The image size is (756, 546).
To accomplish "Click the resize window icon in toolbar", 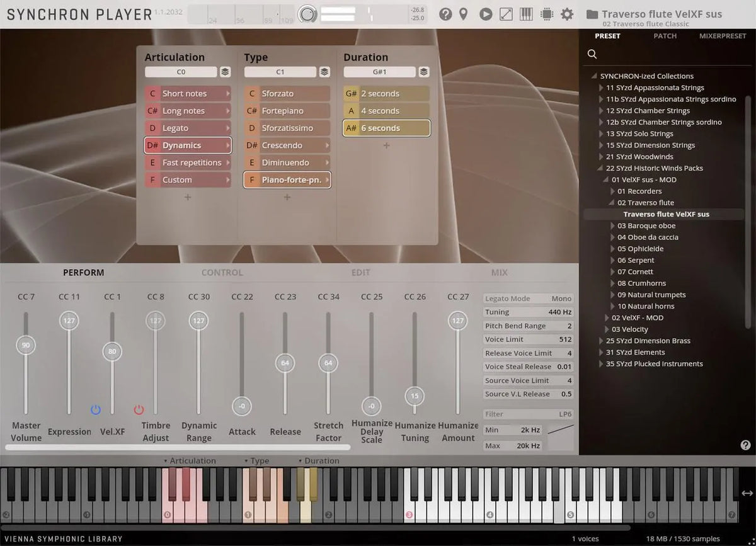I will (x=506, y=14).
